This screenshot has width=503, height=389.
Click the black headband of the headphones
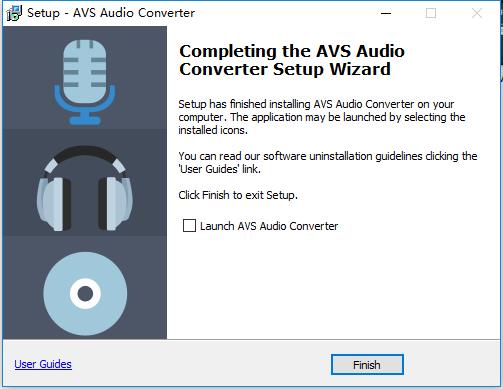[x=85, y=157]
